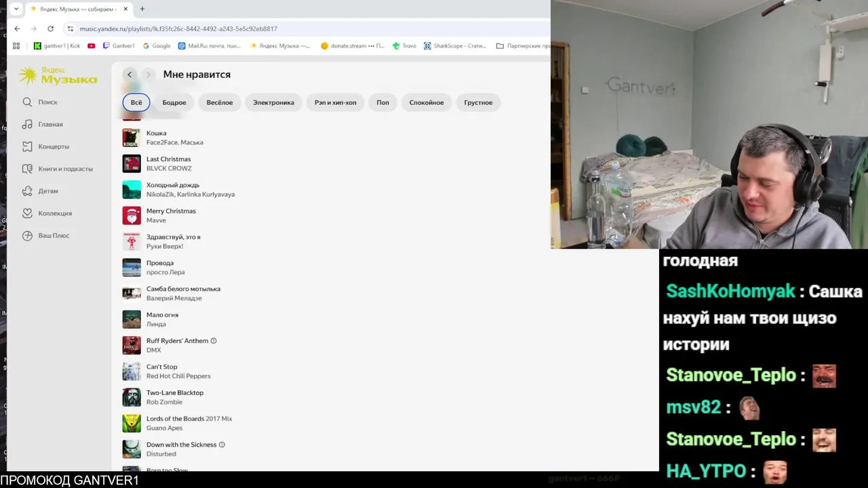The height and width of the screenshot is (488, 868).
Task: Open track Lords of the Boards 2017 Mix
Action: point(189,419)
